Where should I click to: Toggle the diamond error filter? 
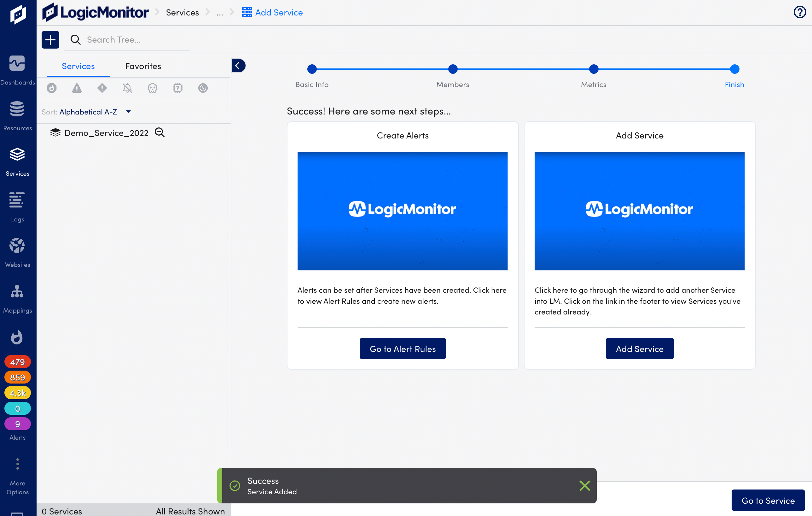click(102, 88)
